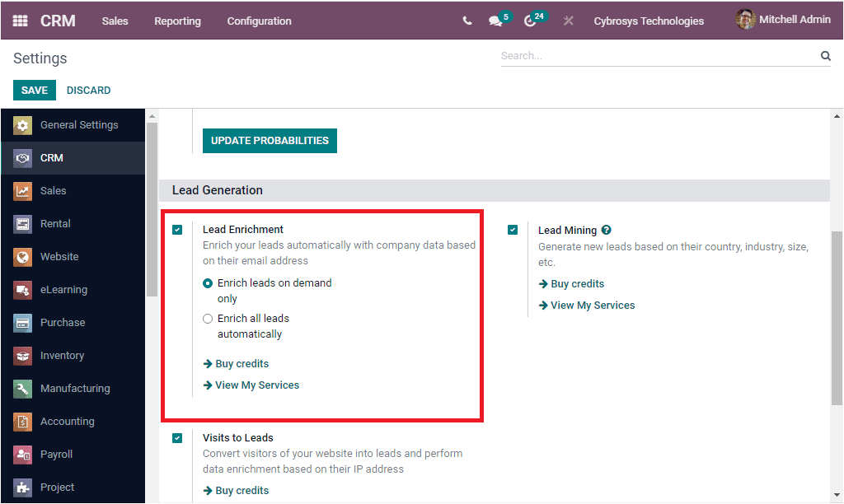Click the UPDATE PROBABILITIES button

270,141
